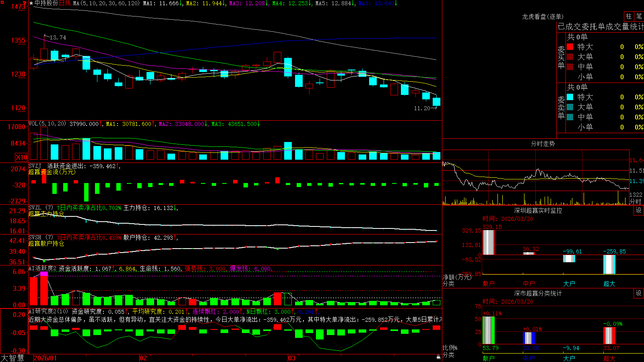Click the 已成交委托单成交量统计 header

[601, 27]
